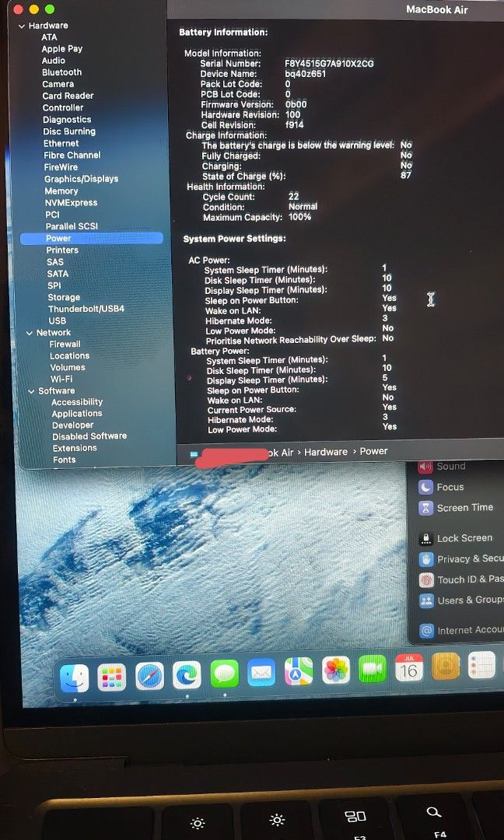This screenshot has height=840, width=504.
Task: Select Developer under Software
Action: [73, 425]
